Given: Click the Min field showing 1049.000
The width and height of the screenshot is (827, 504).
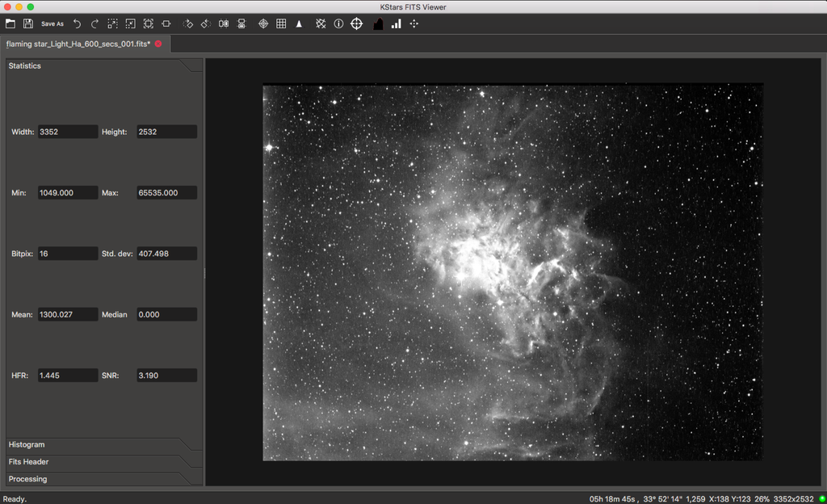Looking at the screenshot, I should click(68, 193).
